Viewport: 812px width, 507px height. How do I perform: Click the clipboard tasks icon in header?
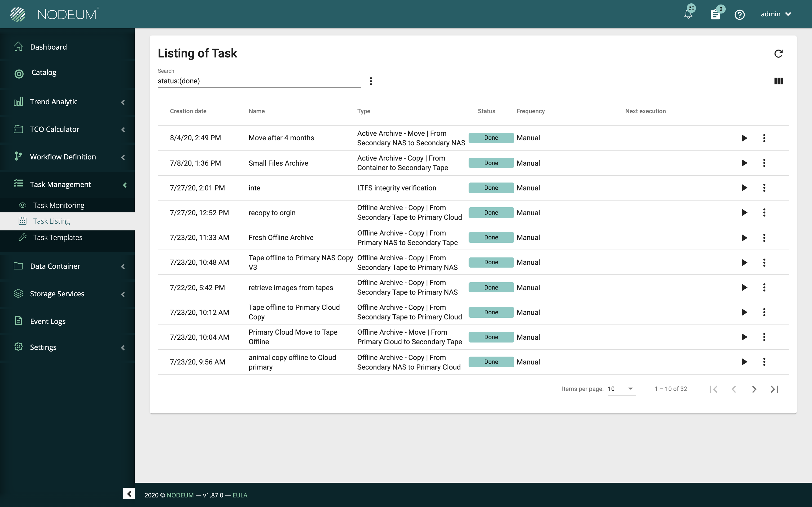point(715,14)
